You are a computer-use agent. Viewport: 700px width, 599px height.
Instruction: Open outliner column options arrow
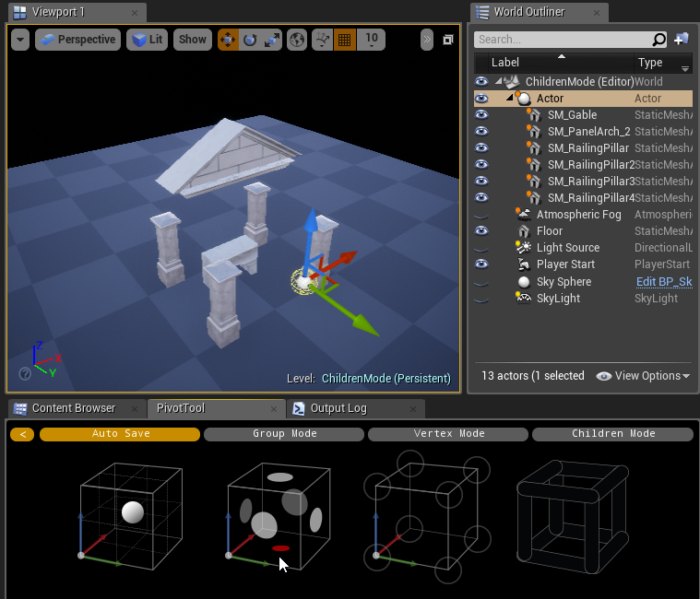[685, 69]
